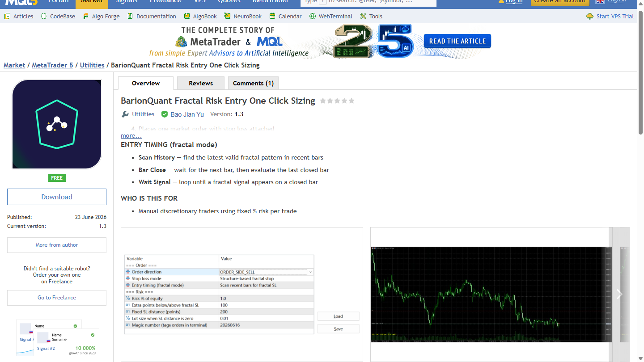The image size is (644, 362).
Task: Open AlgoBook via its icon
Action: point(187,16)
